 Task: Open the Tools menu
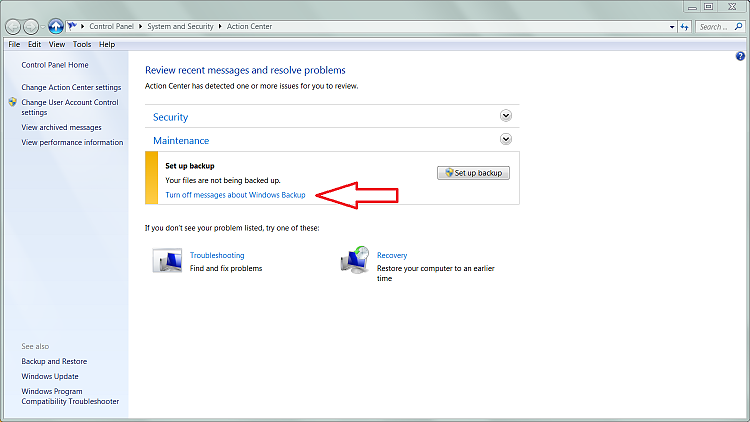click(82, 44)
